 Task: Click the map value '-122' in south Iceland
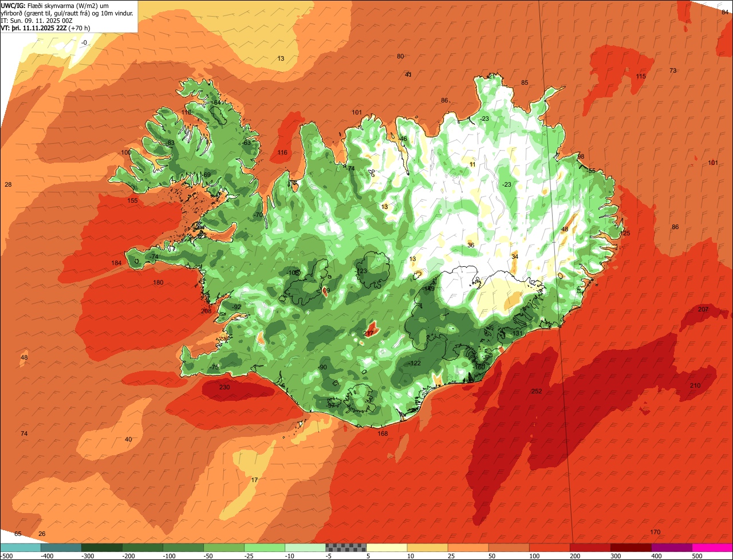414,364
